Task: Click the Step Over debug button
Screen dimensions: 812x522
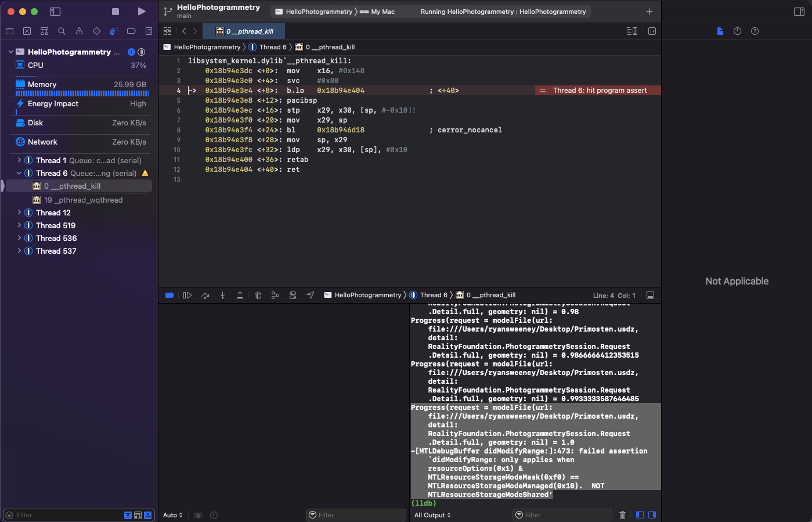Action: (205, 296)
